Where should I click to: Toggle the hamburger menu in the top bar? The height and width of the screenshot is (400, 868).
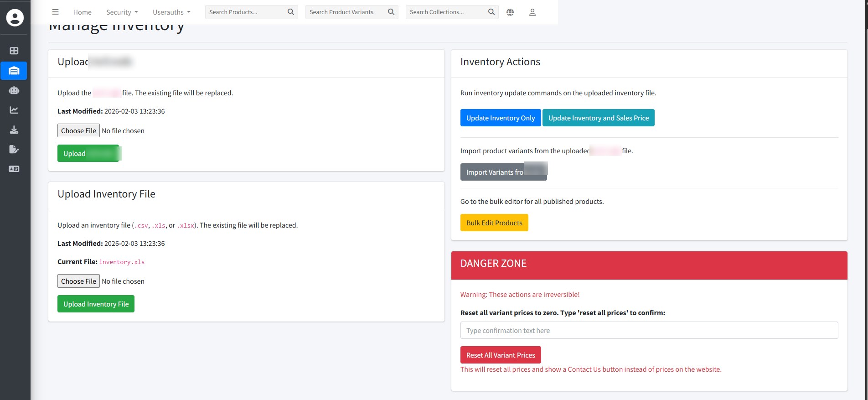tap(56, 12)
